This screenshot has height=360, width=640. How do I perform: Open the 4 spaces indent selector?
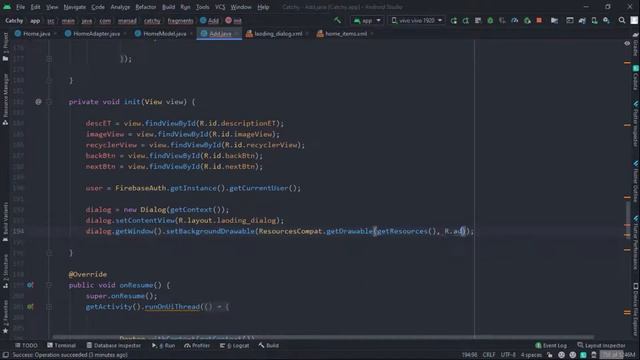pyautogui.click(x=531, y=355)
